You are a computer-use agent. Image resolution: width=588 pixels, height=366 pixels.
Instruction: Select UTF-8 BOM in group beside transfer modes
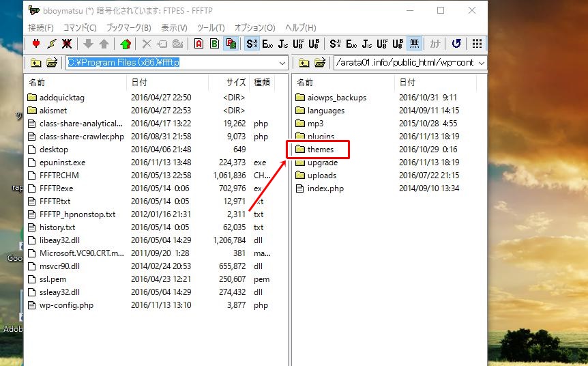314,44
